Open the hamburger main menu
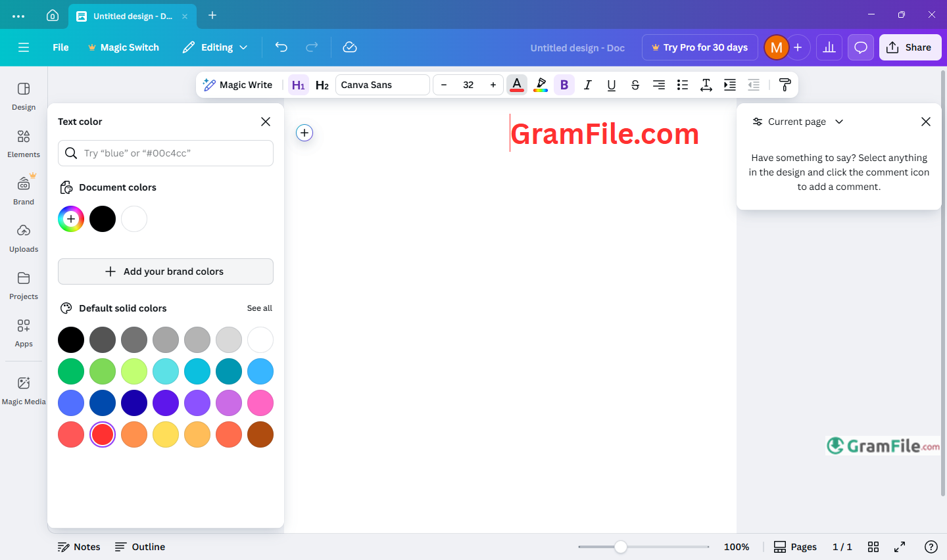The height and width of the screenshot is (560, 947). click(24, 47)
